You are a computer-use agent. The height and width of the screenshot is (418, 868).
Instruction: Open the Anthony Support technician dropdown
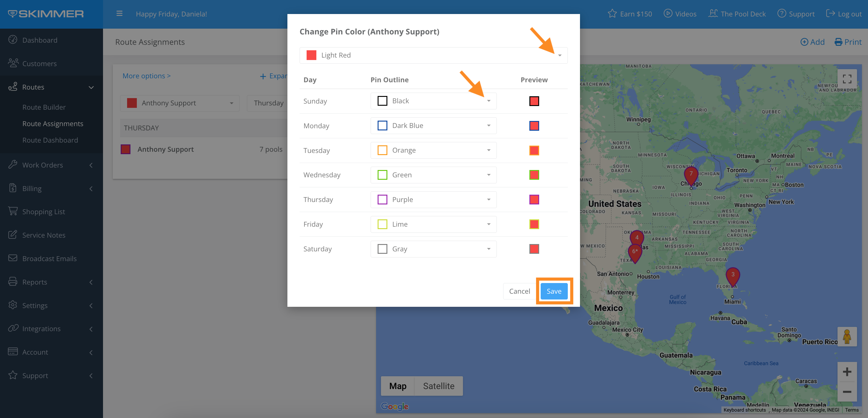(180, 103)
